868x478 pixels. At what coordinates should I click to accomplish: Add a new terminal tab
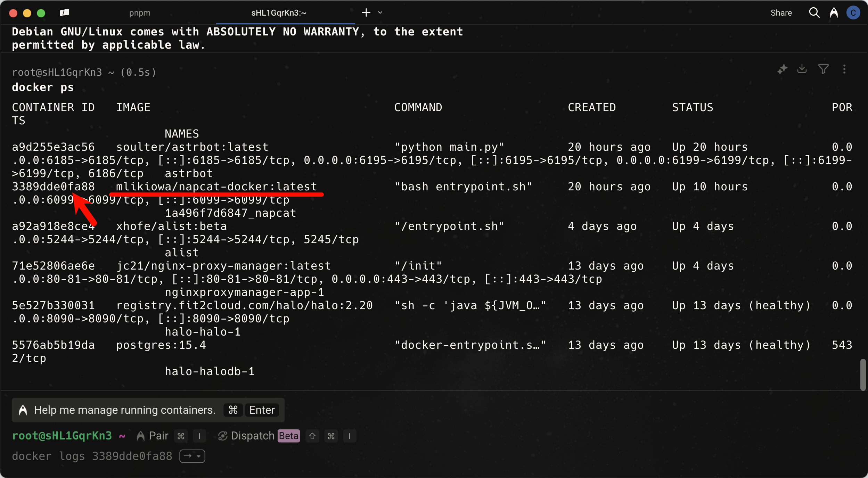(366, 13)
